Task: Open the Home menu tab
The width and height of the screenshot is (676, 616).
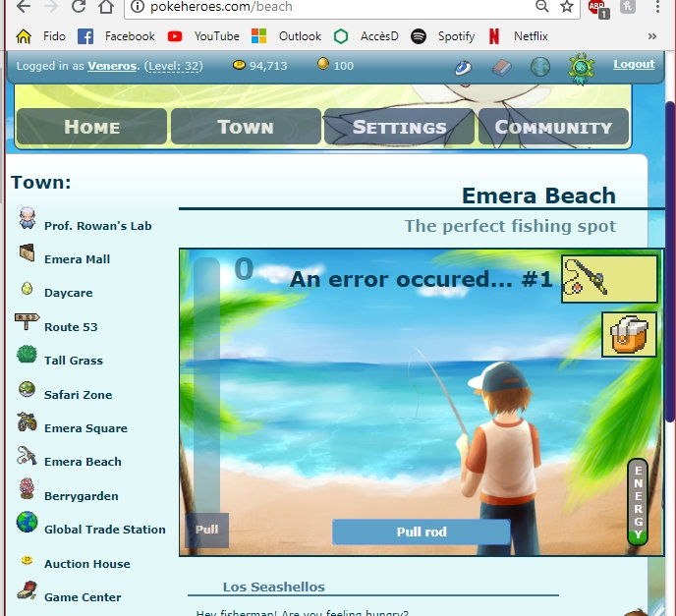Action: click(x=91, y=127)
